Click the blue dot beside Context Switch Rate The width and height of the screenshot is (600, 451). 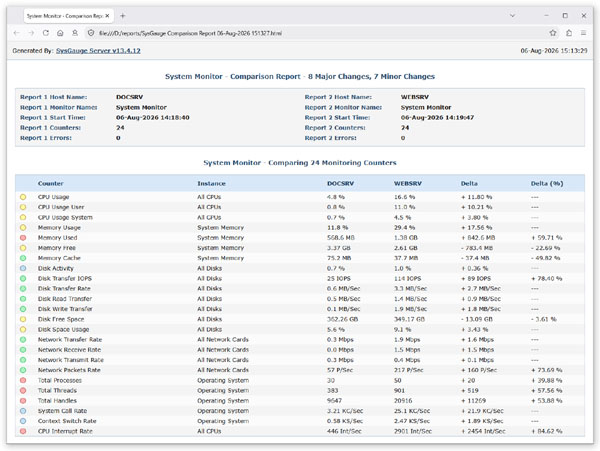[x=23, y=421]
